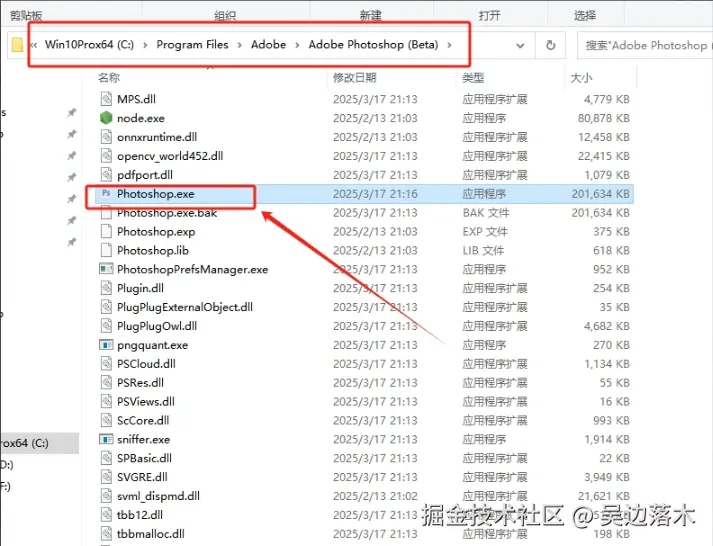Click the sniffer.exe application icon

click(x=106, y=439)
